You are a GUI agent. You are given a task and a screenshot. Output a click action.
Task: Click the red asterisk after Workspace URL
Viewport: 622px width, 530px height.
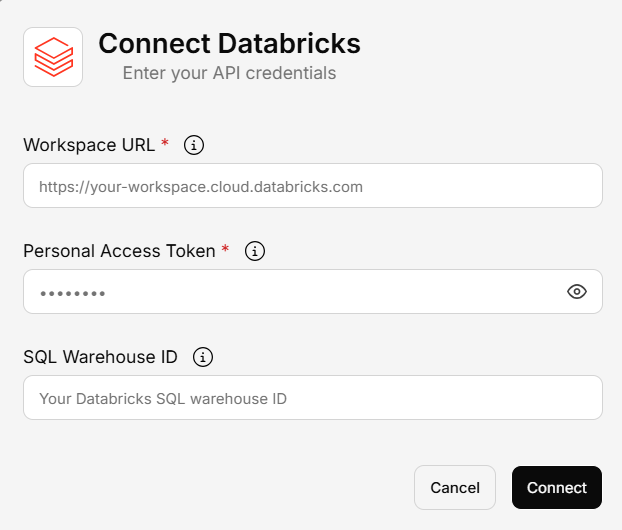165,144
